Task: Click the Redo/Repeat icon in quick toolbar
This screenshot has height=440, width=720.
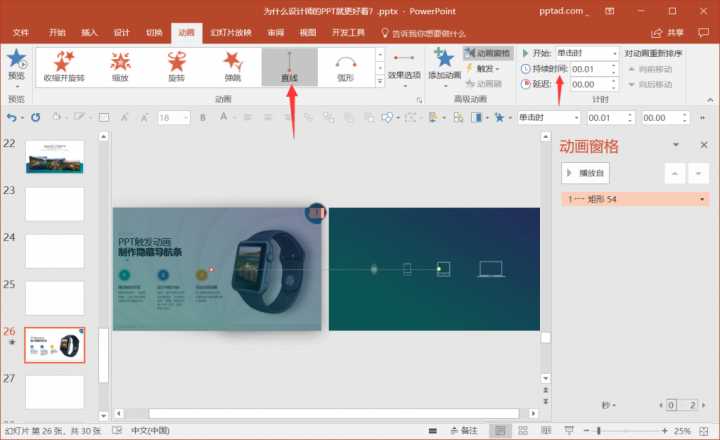Action: 35,118
